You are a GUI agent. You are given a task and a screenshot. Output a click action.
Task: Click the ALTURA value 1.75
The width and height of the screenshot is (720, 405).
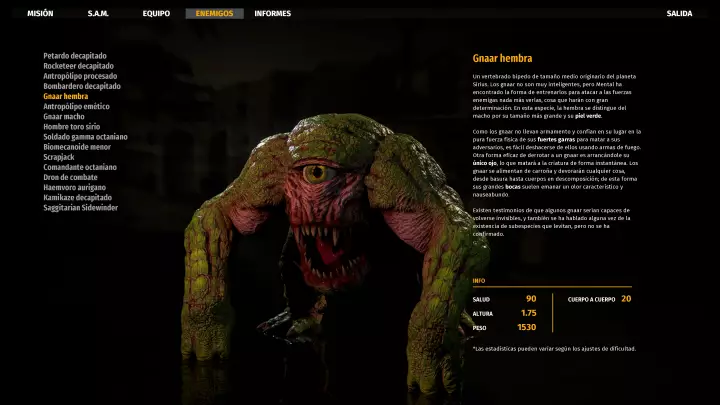click(x=529, y=313)
